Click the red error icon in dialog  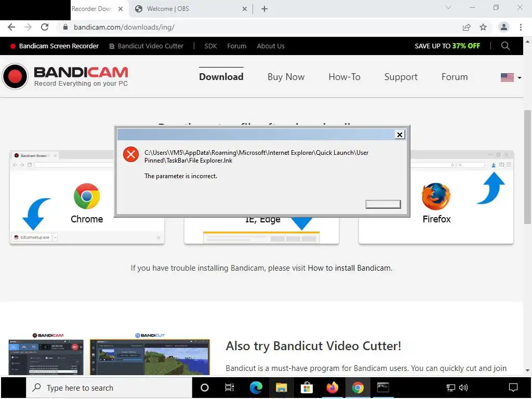130,154
